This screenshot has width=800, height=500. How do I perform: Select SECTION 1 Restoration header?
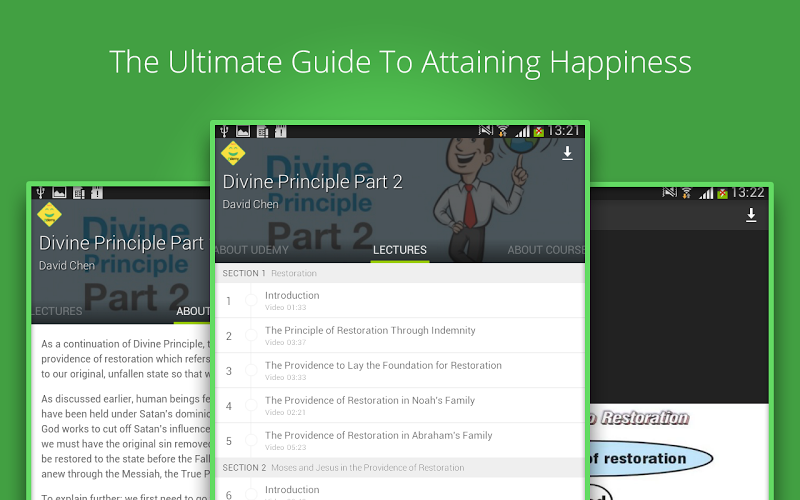400,273
